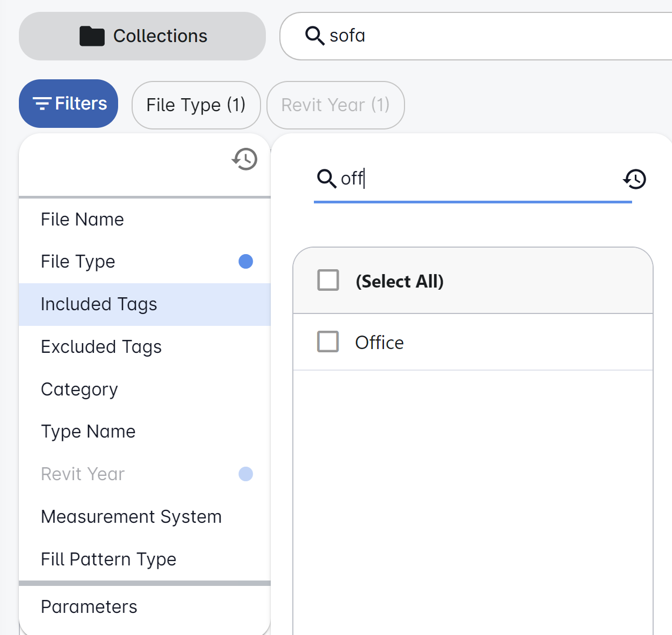
Task: Click the magnifier icon in the tag search
Action: (326, 178)
